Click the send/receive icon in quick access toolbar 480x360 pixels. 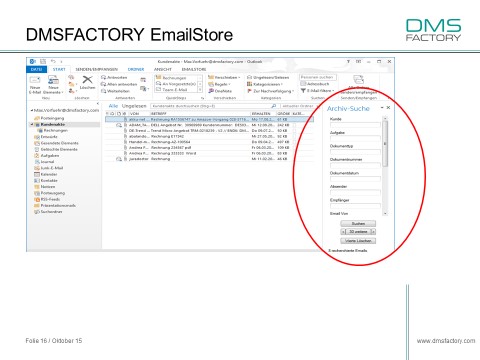[x=43, y=61]
